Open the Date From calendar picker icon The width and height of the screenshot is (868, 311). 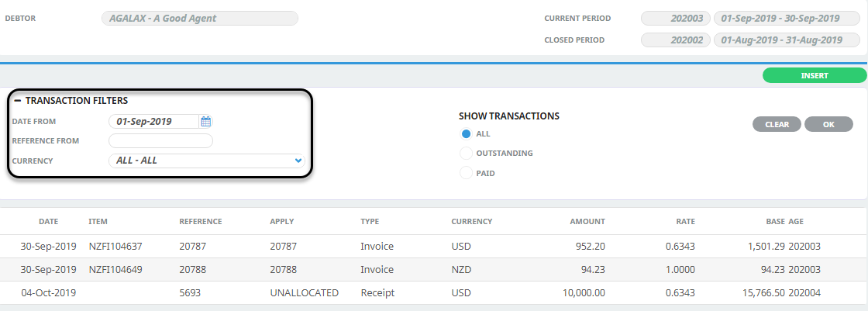click(x=206, y=122)
